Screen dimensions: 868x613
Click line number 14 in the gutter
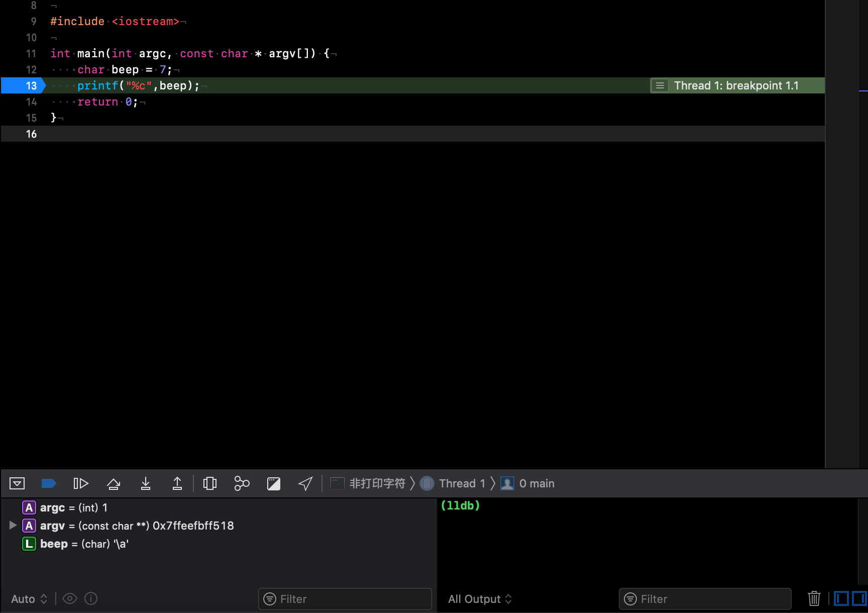tap(31, 102)
